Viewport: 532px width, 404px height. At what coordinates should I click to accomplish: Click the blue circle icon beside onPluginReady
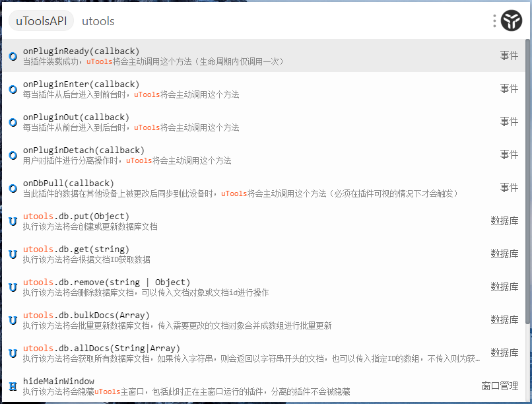tap(13, 56)
